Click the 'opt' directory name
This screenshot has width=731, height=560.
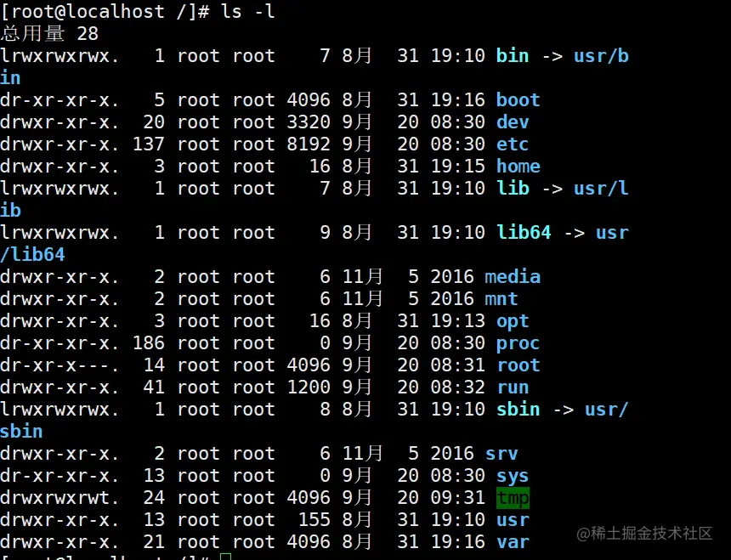513,321
